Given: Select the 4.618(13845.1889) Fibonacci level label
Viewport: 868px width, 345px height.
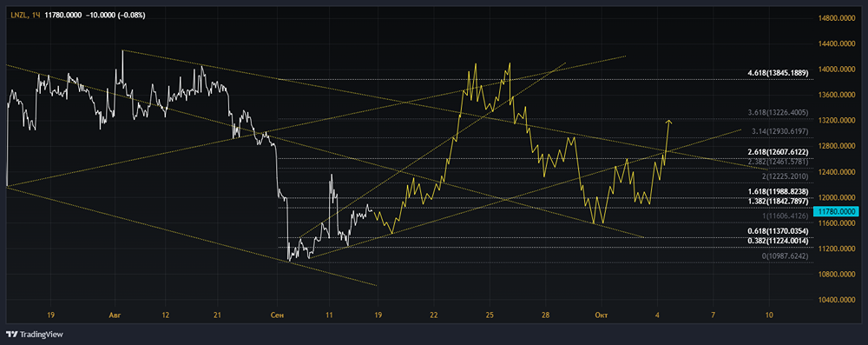Looking at the screenshot, I should pos(778,73).
